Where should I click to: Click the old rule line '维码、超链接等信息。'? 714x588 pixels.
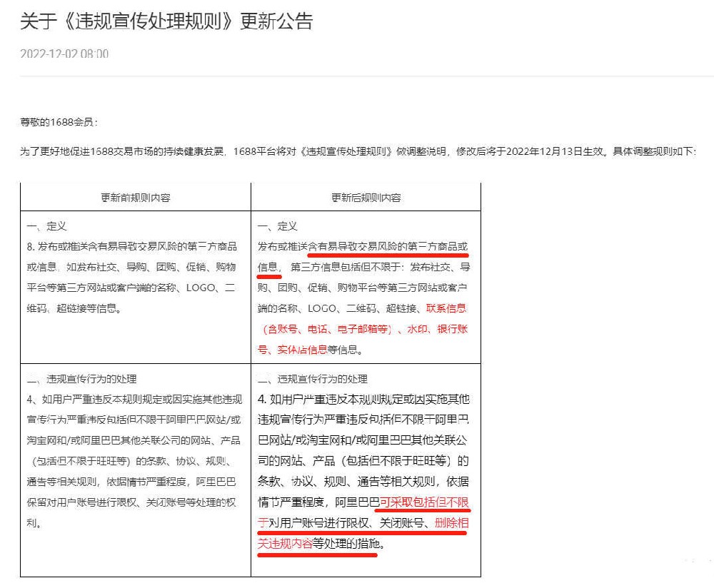click(74, 308)
